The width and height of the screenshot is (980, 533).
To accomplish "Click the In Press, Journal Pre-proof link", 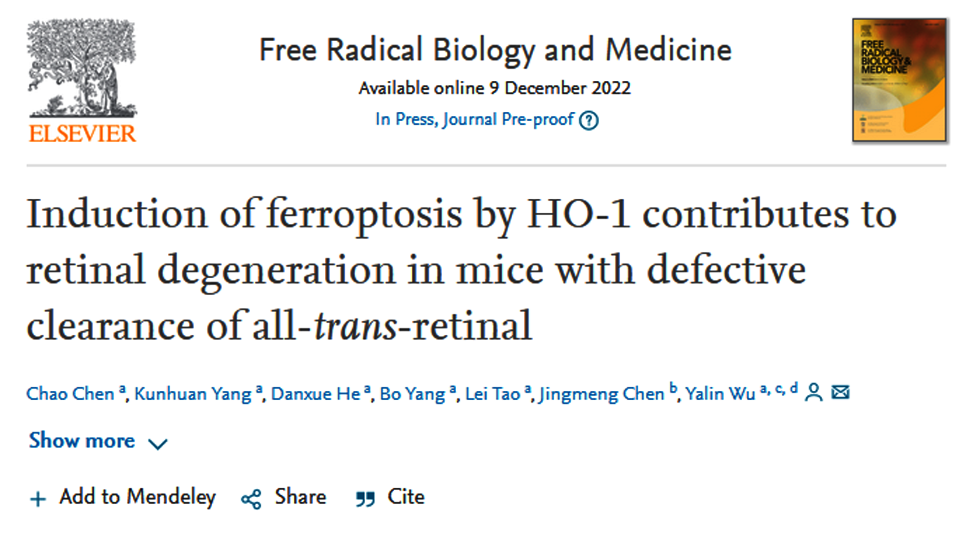I will [x=474, y=119].
